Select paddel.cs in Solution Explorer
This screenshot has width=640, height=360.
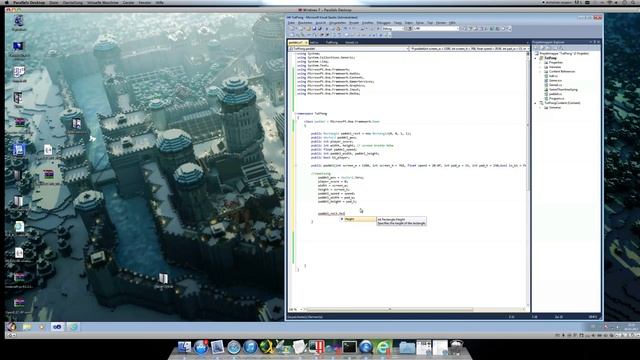click(x=555, y=94)
